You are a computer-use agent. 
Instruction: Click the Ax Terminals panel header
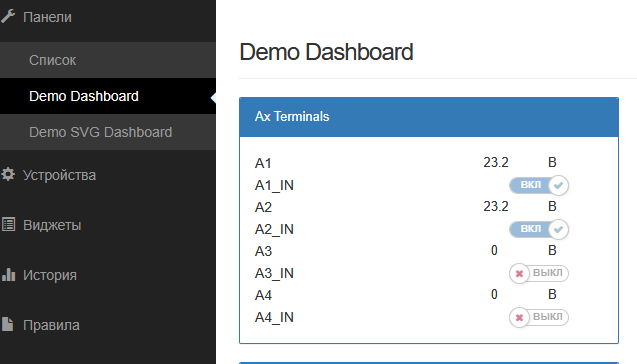[x=429, y=117]
